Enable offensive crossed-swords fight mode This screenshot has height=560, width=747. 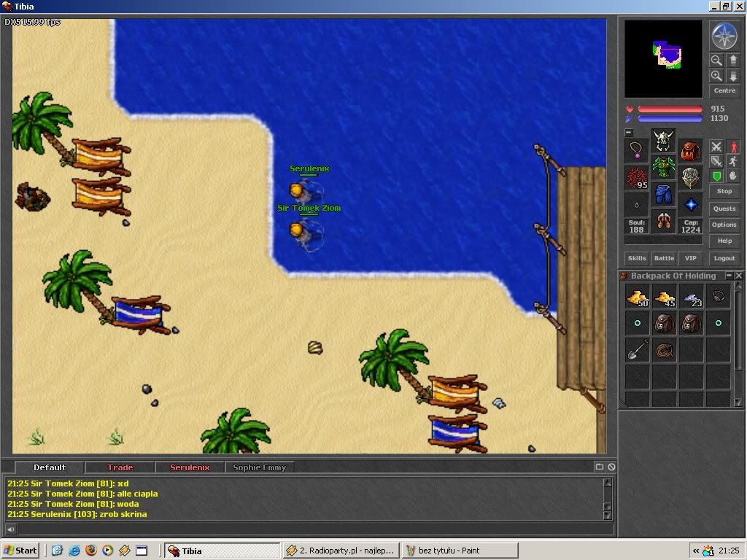(x=716, y=146)
